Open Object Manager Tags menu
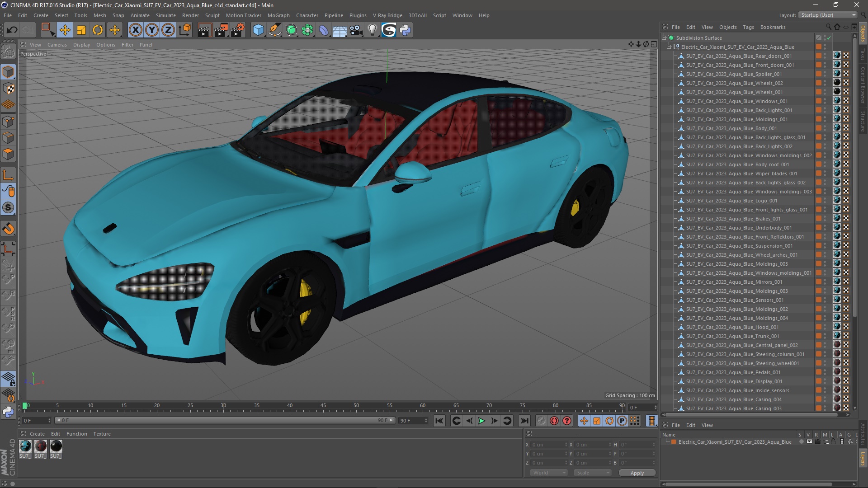 pyautogui.click(x=748, y=27)
